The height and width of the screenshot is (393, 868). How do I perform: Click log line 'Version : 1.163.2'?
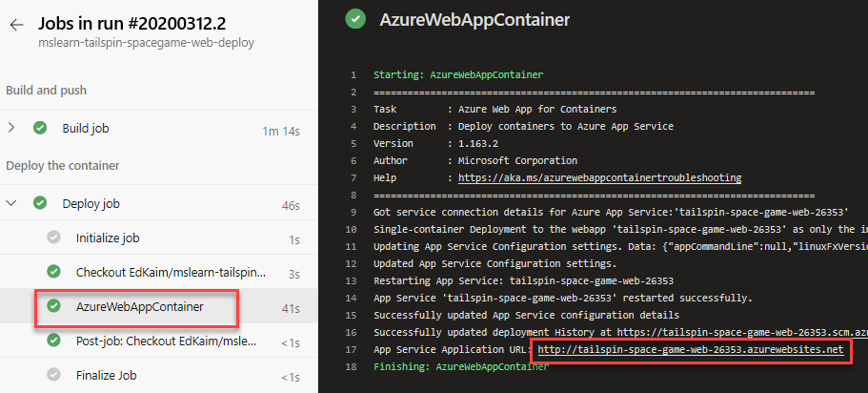[x=435, y=144]
